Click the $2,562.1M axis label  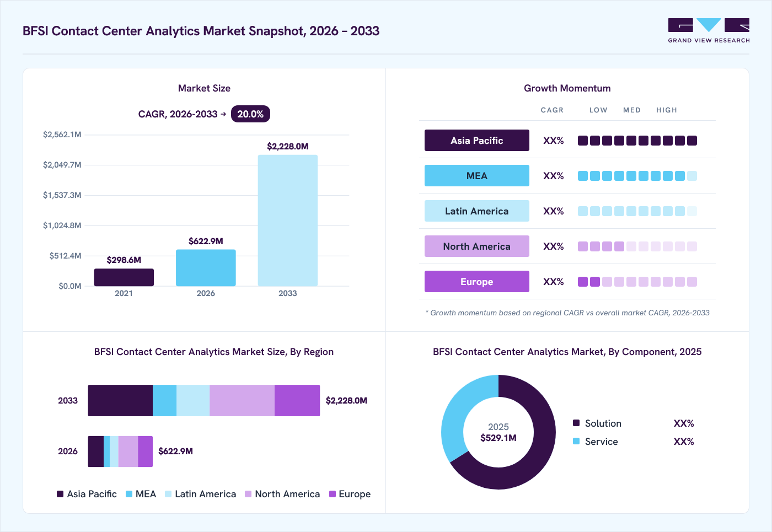coord(62,135)
